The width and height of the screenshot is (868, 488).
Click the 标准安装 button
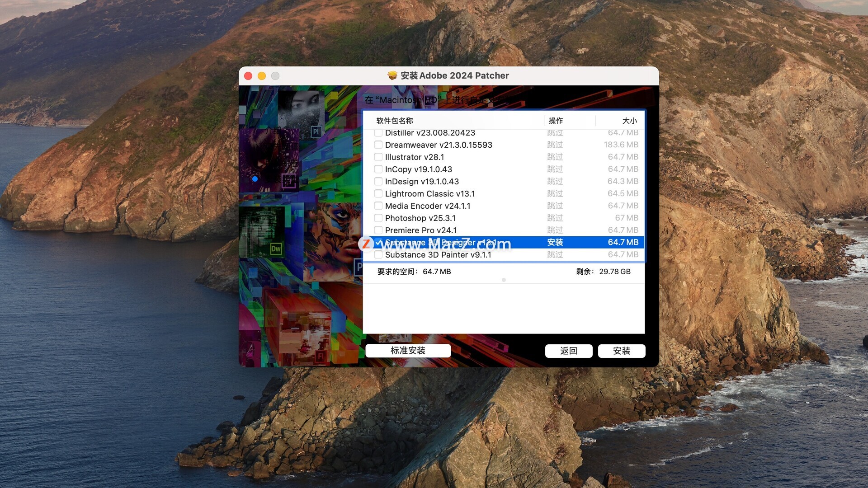[408, 351]
